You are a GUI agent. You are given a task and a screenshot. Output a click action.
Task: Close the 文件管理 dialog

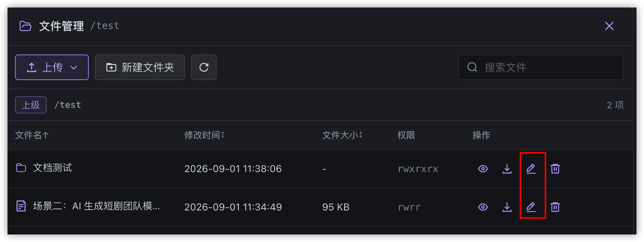(x=609, y=26)
